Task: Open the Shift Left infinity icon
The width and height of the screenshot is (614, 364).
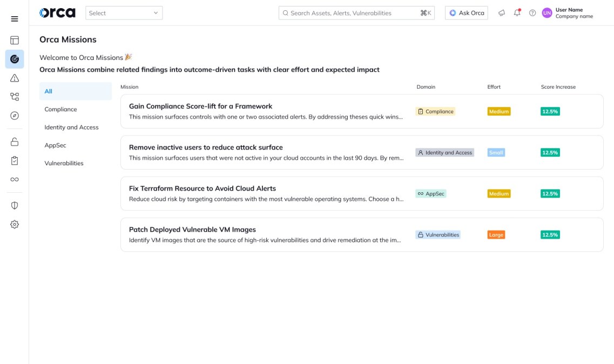Action: click(15, 179)
